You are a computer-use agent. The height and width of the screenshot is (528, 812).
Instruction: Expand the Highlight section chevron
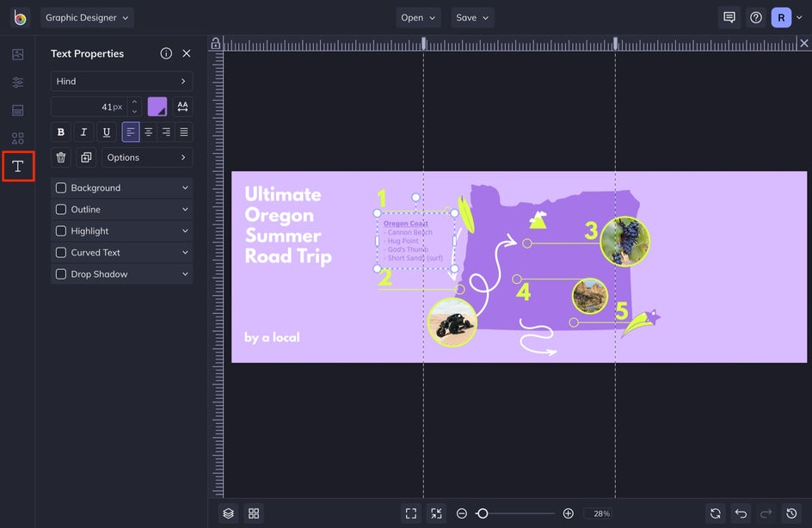tap(185, 231)
